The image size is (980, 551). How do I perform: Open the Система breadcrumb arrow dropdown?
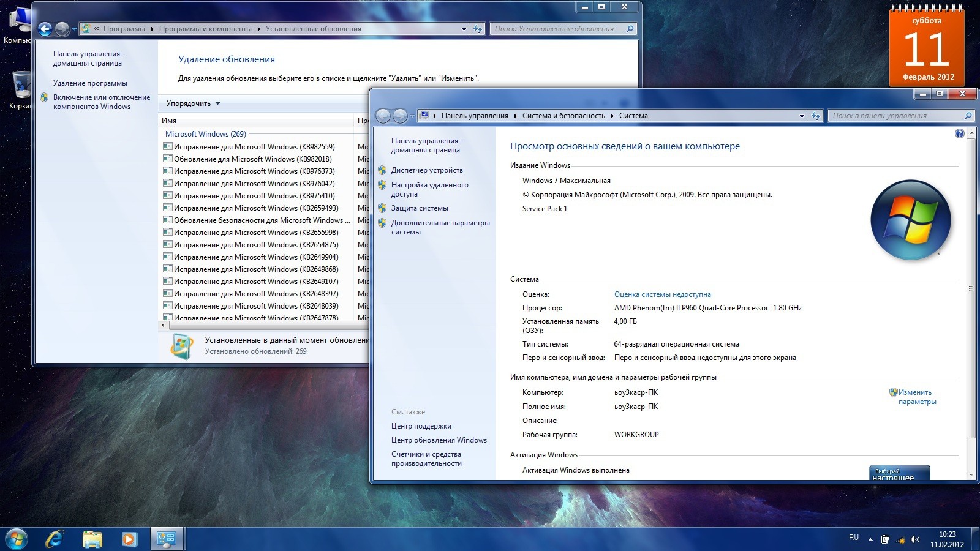click(612, 116)
